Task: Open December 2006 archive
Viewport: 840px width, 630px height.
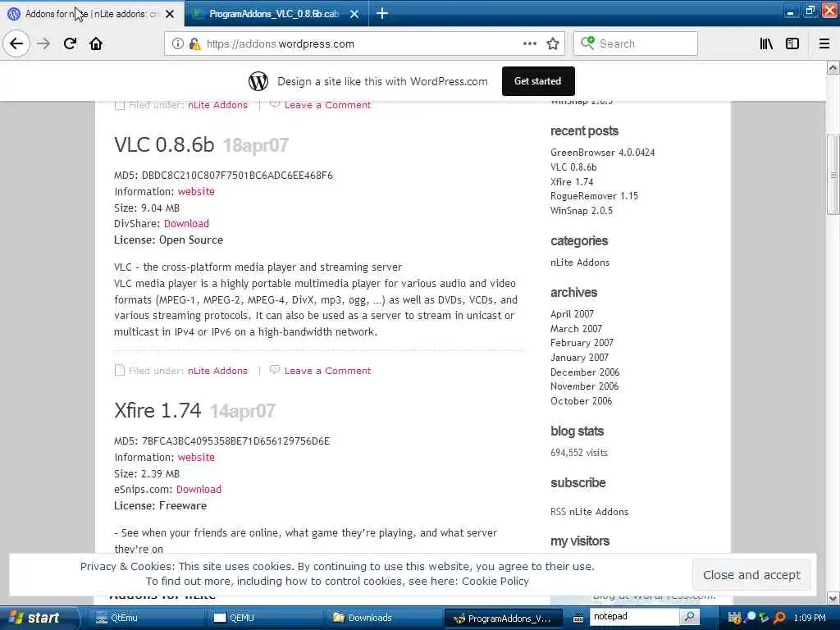Action: (x=585, y=372)
